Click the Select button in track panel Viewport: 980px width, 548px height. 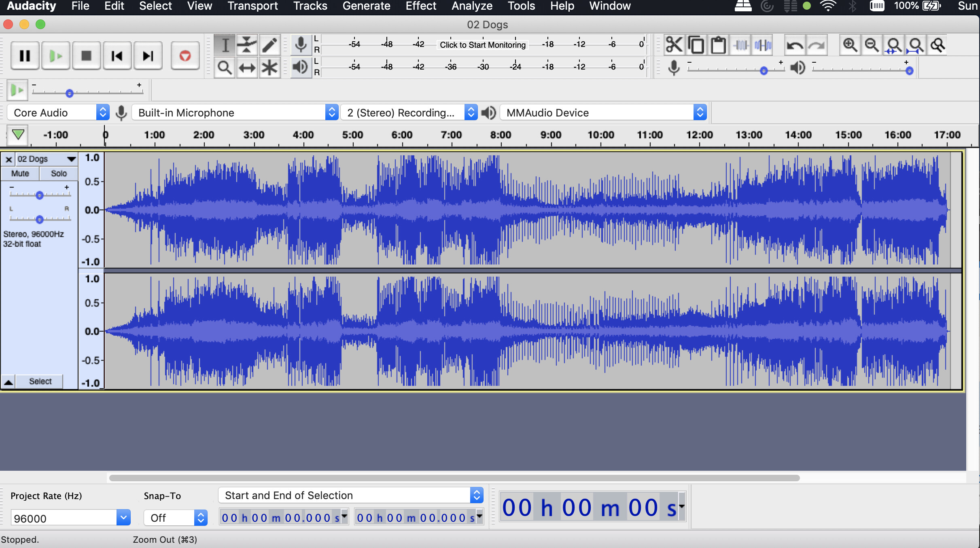click(x=40, y=381)
